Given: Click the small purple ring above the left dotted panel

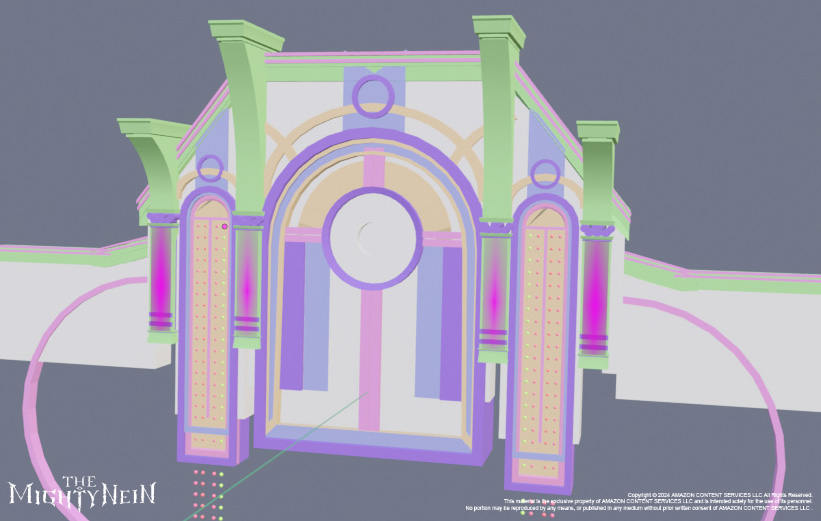Looking at the screenshot, I should click(209, 167).
